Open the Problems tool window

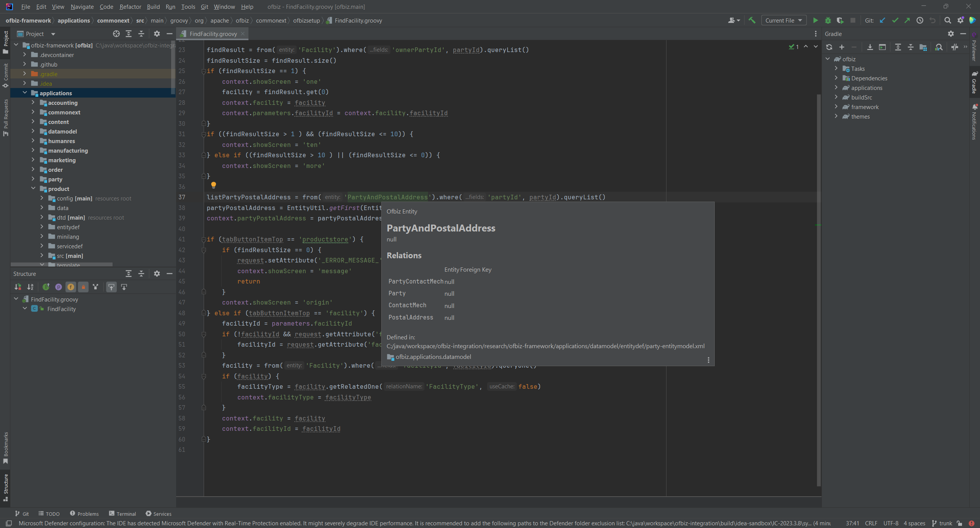84,514
